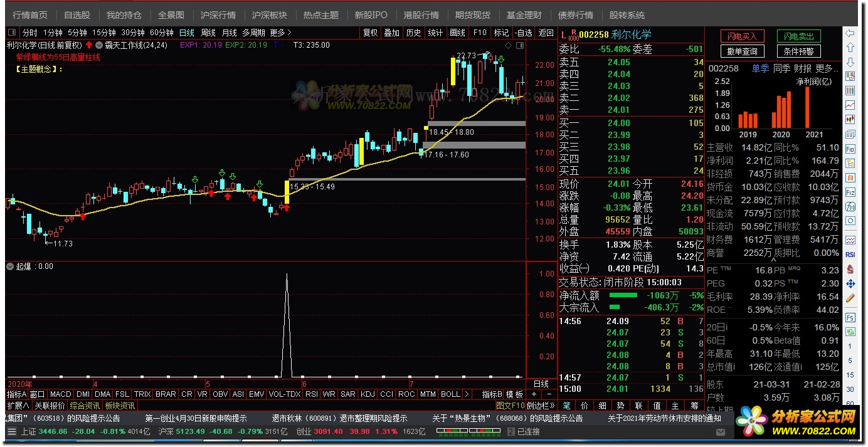Screen dimensions: 868x447
Task: Switch to the 新股IPO tab
Action: [371, 14]
